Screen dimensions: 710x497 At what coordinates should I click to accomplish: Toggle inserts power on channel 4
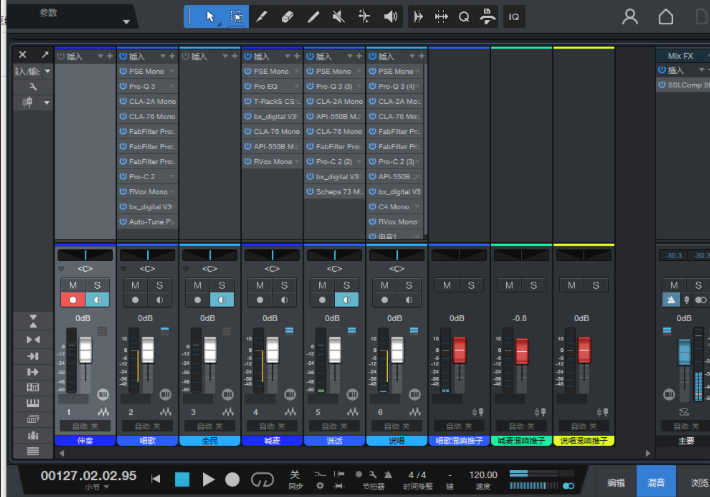pyautogui.click(x=248, y=56)
